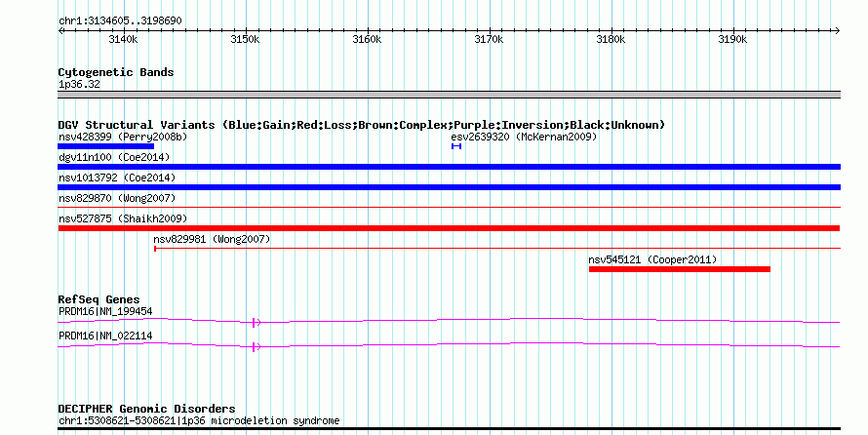This screenshot has width=868, height=435.
Task: Open the nsv527875 (Shaikh2009) label
Action: coord(123,218)
